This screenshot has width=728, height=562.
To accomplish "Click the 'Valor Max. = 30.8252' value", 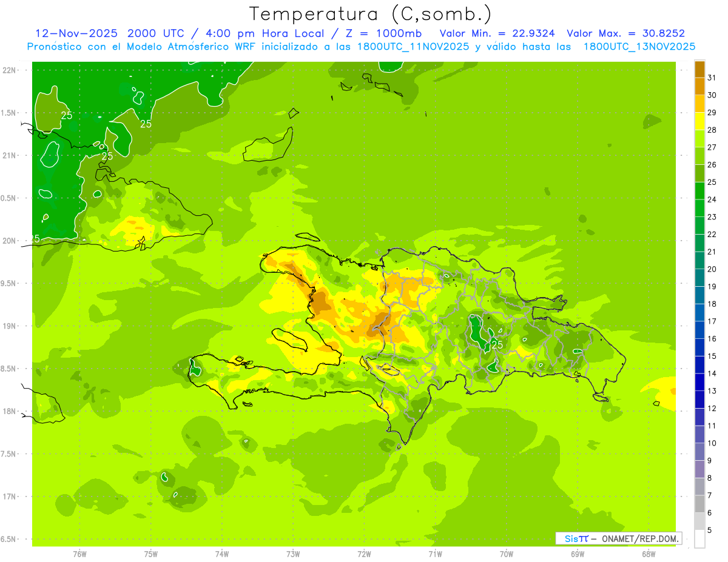I will click(626, 33).
